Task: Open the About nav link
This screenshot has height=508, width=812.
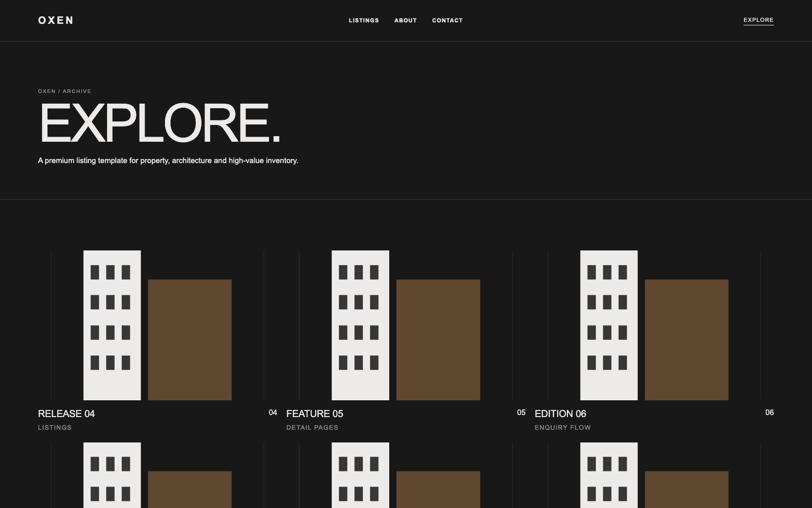Action: coord(405,20)
